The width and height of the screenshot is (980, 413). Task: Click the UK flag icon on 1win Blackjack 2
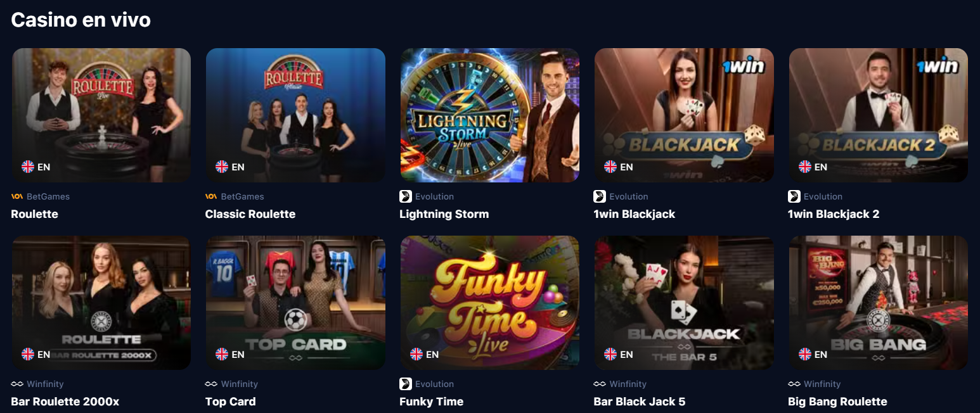(x=804, y=167)
